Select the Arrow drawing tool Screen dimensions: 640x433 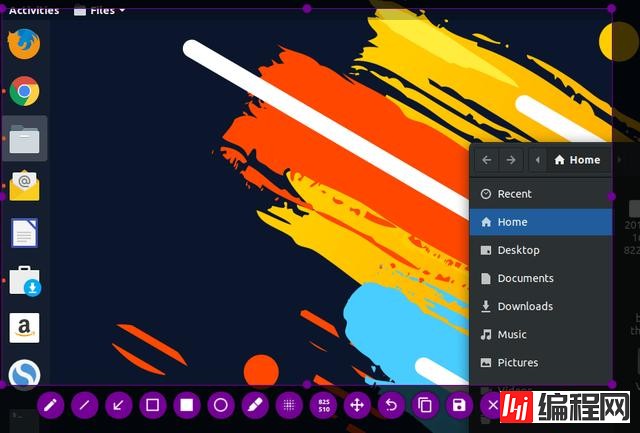(119, 405)
